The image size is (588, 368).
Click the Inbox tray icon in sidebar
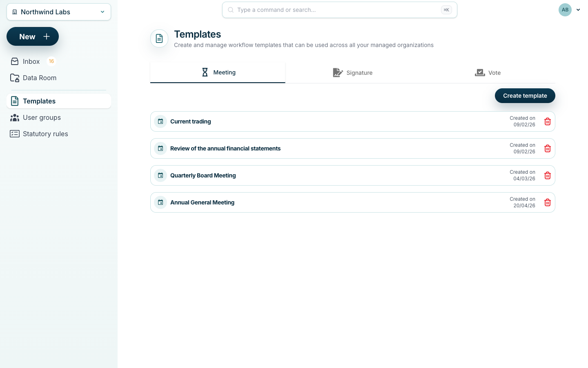[15, 61]
